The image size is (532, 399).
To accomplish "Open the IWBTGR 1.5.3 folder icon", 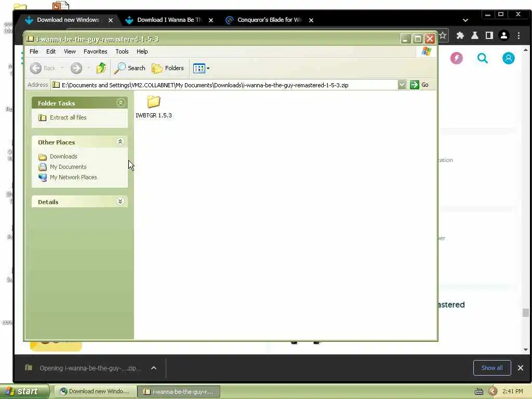I will coord(153,102).
